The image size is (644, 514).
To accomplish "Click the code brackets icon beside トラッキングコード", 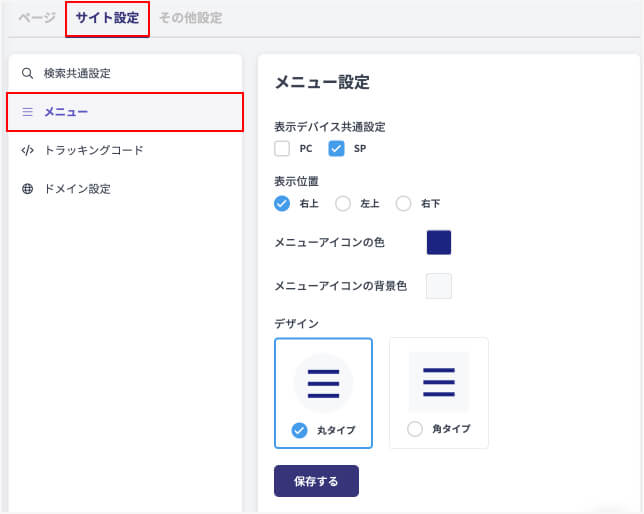I will coord(27,150).
